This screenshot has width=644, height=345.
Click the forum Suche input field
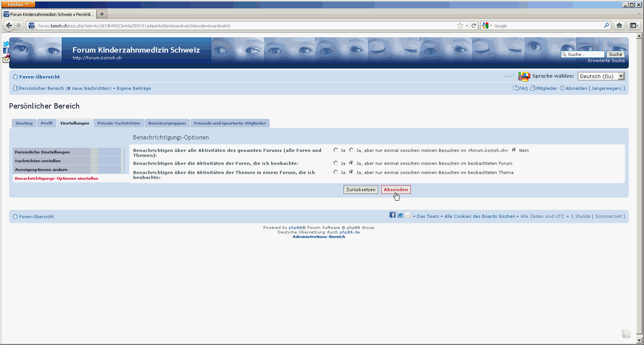585,54
